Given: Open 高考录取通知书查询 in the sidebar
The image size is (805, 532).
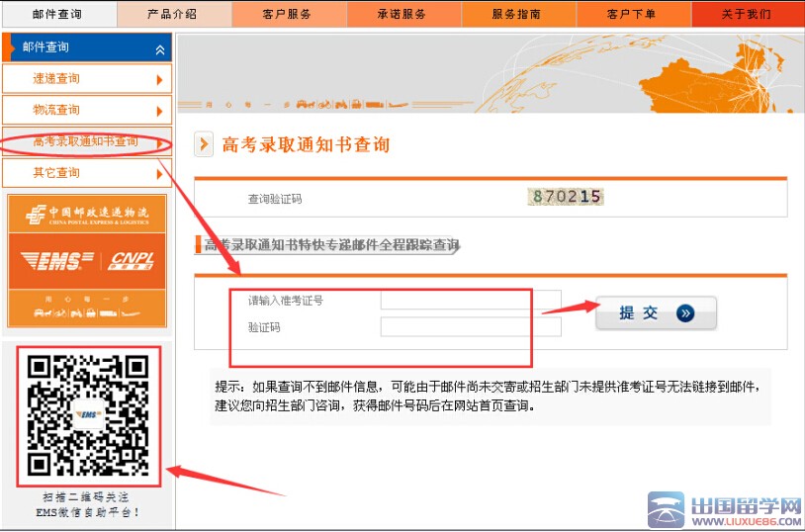Looking at the screenshot, I should (85, 142).
